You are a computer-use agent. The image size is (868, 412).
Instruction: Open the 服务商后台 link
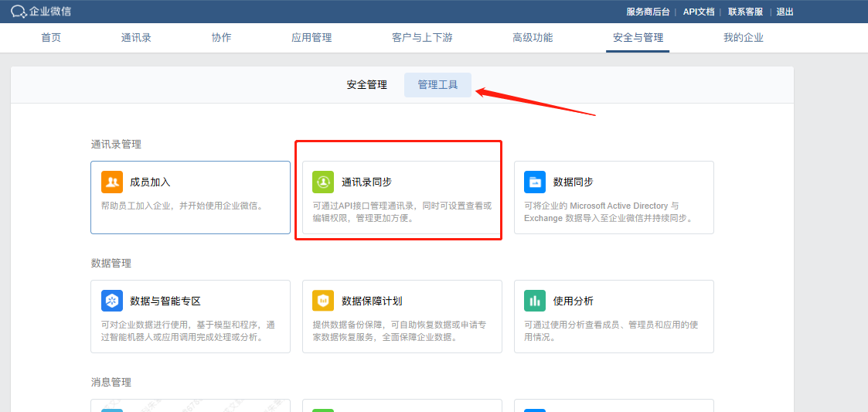(648, 12)
